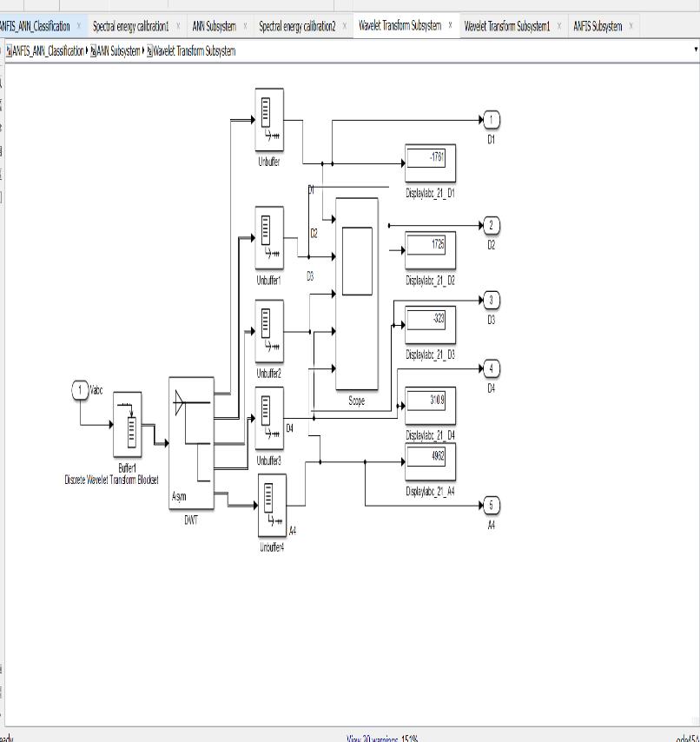Close Spectral energy calibration2 tab
700x742 pixels.
(x=344, y=26)
